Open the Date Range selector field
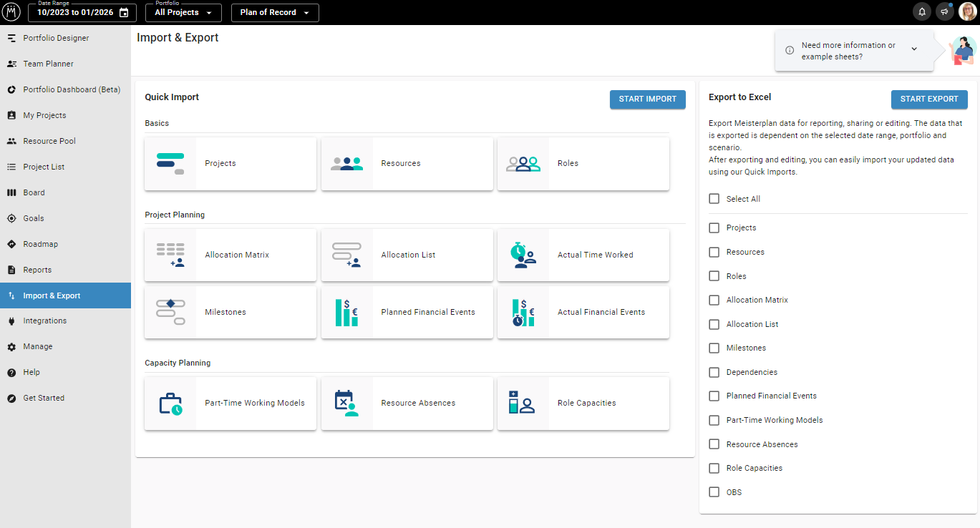This screenshot has height=528, width=980. pyautogui.click(x=82, y=13)
